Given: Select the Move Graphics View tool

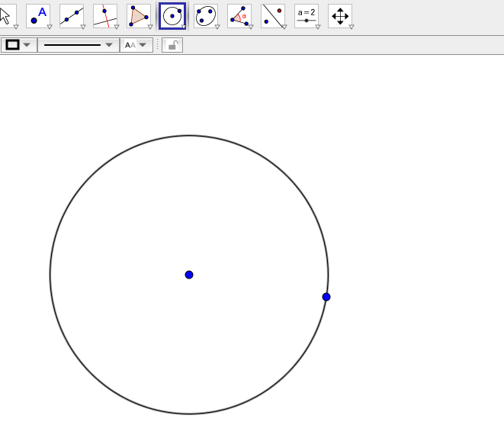Looking at the screenshot, I should coord(340,15).
